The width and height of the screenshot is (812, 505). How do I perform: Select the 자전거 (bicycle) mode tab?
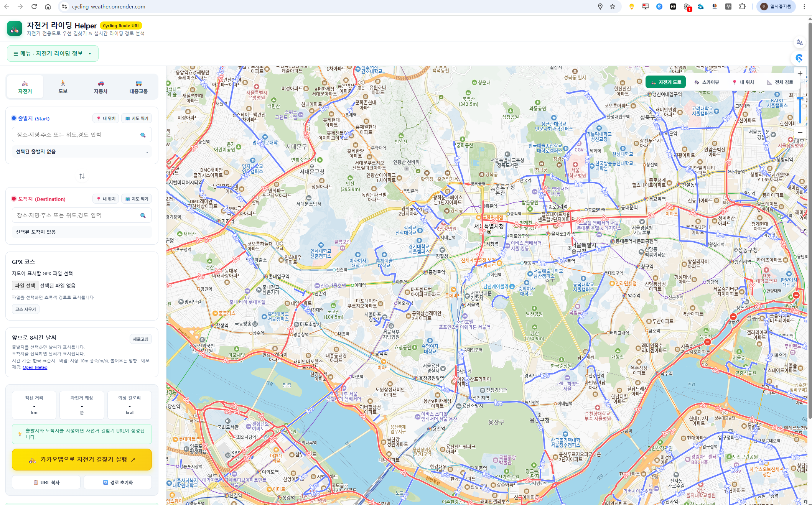click(25, 87)
